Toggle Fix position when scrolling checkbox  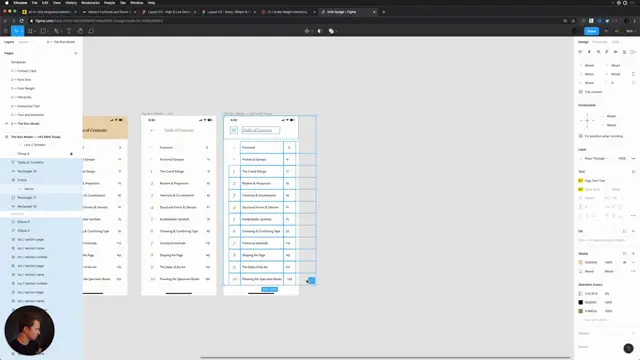(580, 136)
